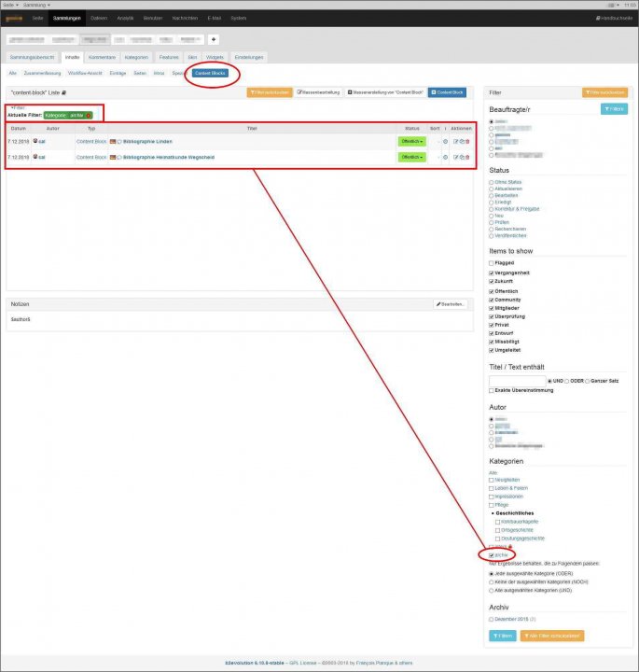Click the Titel / Text enthält input field
Screen dimensions: 639x672
tap(518, 381)
